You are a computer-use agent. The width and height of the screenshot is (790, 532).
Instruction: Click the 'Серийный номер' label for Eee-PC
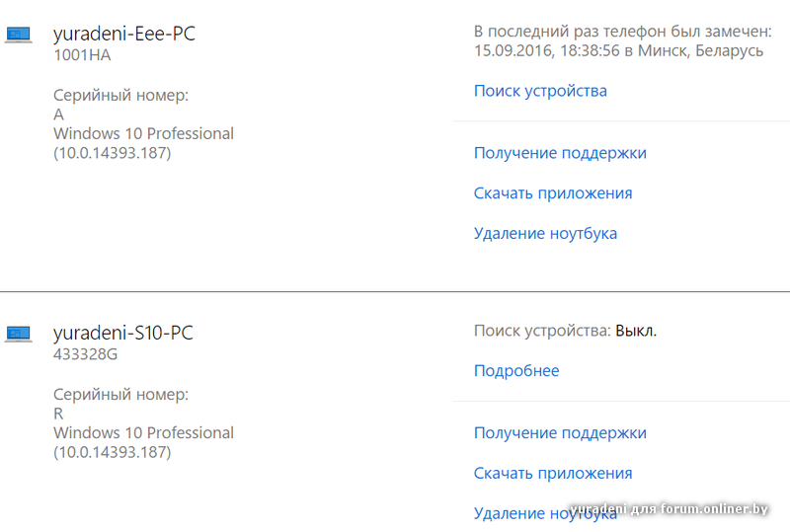(120, 95)
